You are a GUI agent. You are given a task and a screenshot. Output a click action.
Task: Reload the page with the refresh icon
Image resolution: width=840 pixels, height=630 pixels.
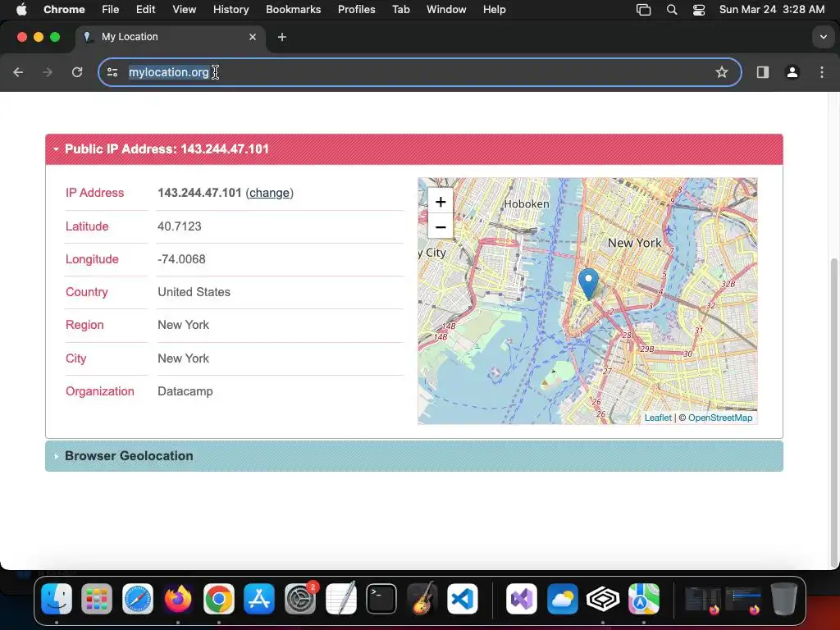(77, 72)
